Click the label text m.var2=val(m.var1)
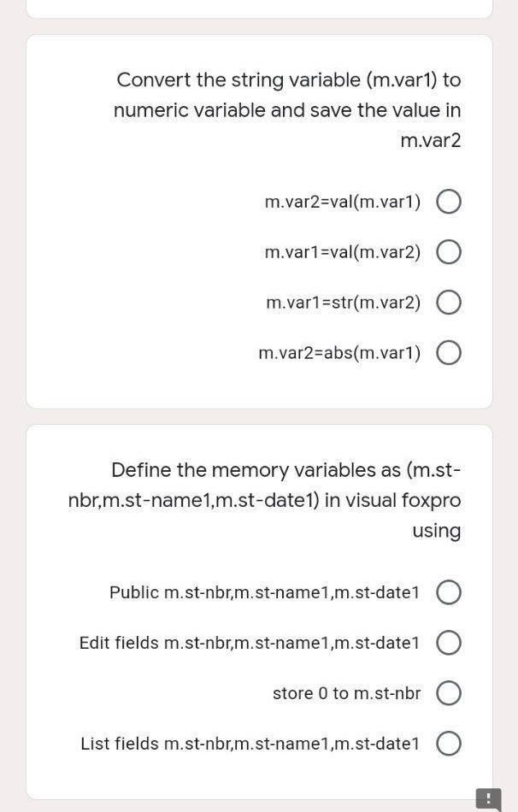 pos(342,202)
